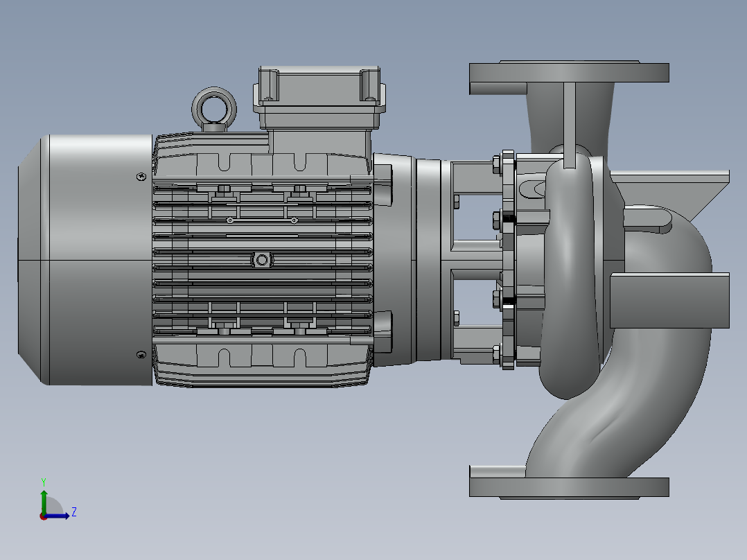Click the blue Z axis arrow of the triad

(57, 516)
